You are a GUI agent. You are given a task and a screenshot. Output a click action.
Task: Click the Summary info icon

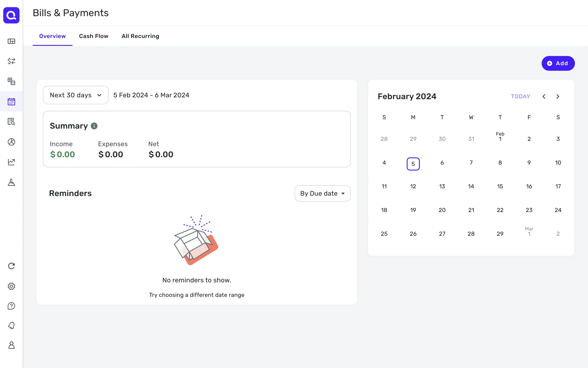pos(94,126)
